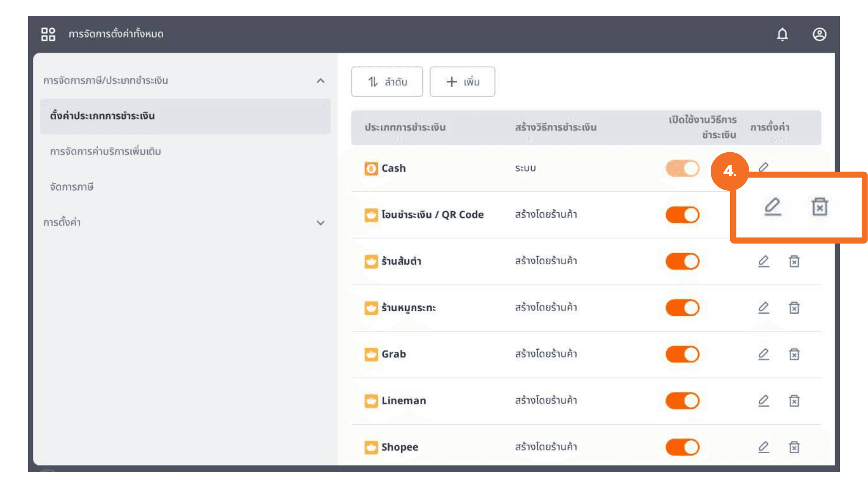Disable the โอนชำระเงิน / QR Code toggle
The width and height of the screenshot is (868, 488).
682,215
